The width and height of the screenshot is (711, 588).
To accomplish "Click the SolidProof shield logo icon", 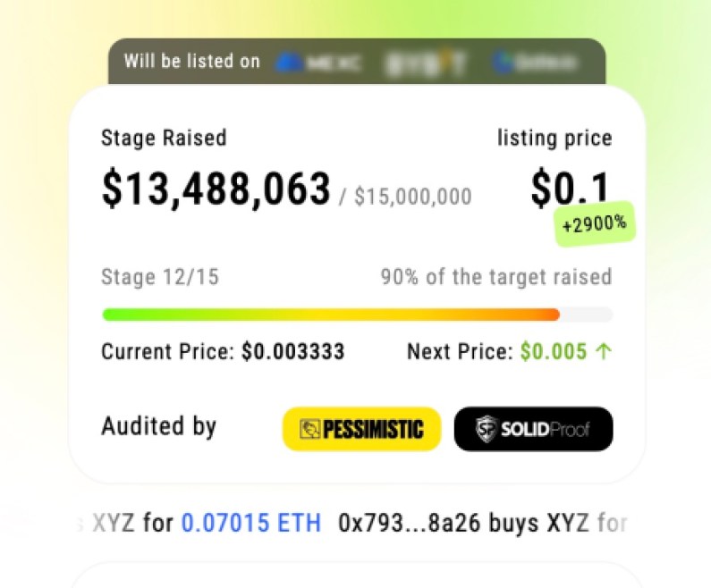I will coord(484,429).
